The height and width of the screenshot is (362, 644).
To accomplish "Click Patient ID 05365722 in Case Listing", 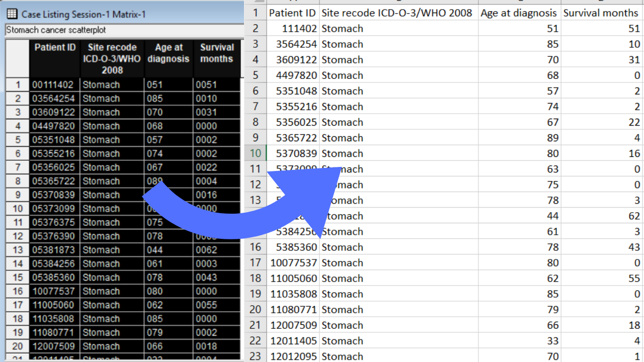I will 55,181.
